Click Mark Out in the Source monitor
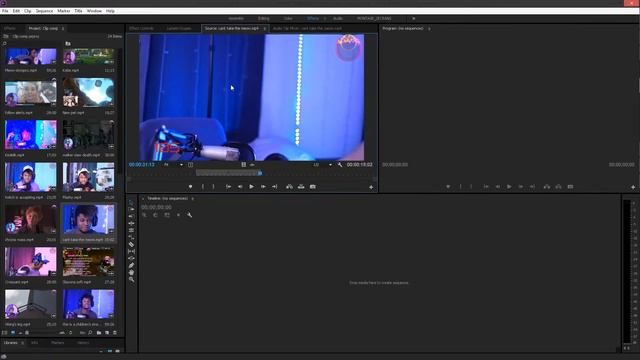 coord(213,187)
